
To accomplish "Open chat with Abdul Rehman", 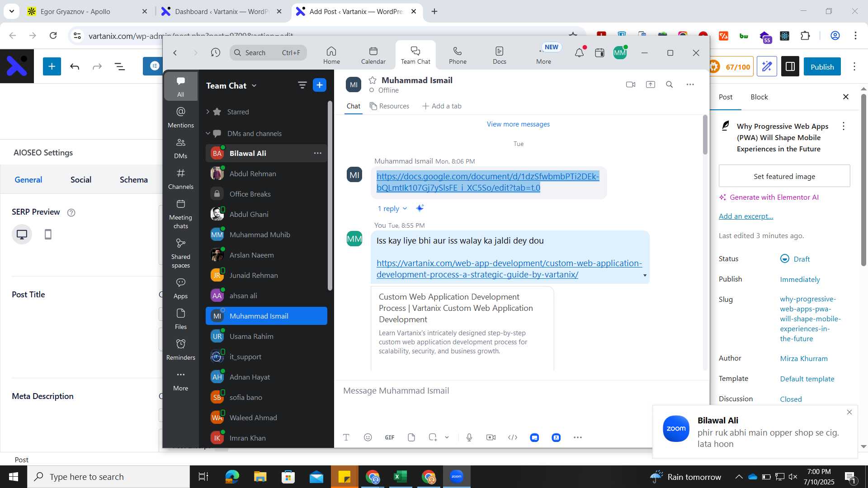I will (x=266, y=174).
